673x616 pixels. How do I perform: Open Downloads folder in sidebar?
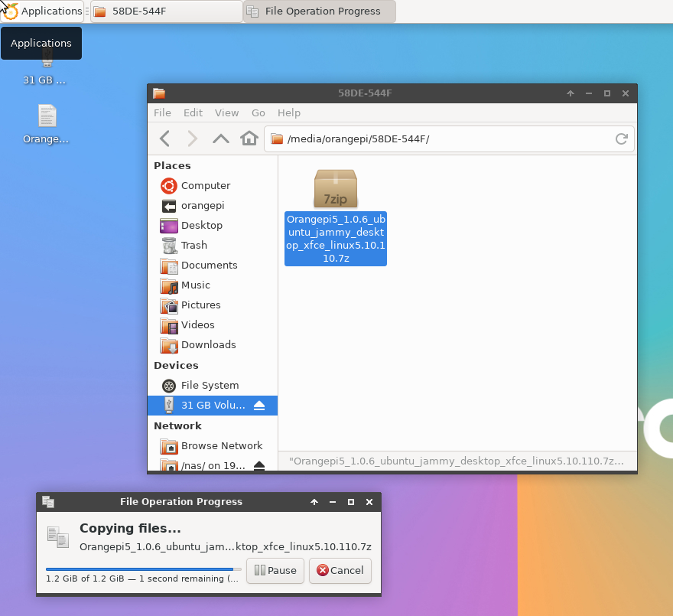[x=213, y=344]
